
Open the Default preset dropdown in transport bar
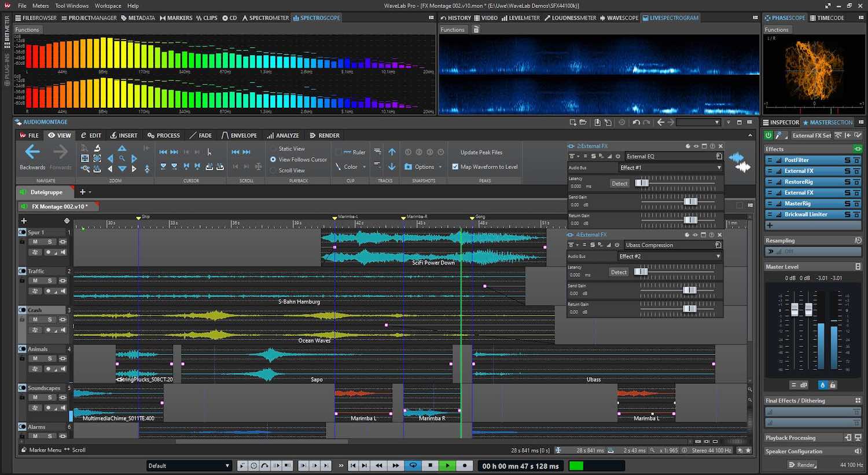189,466
